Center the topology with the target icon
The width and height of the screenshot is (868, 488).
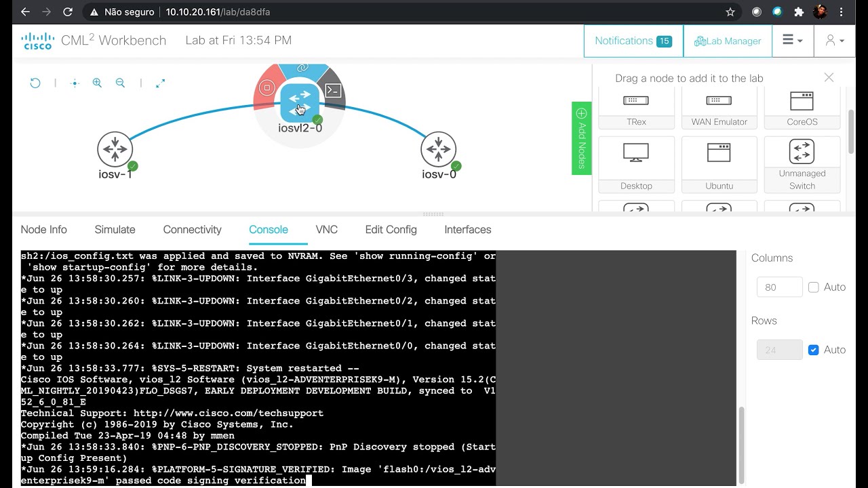(x=75, y=83)
